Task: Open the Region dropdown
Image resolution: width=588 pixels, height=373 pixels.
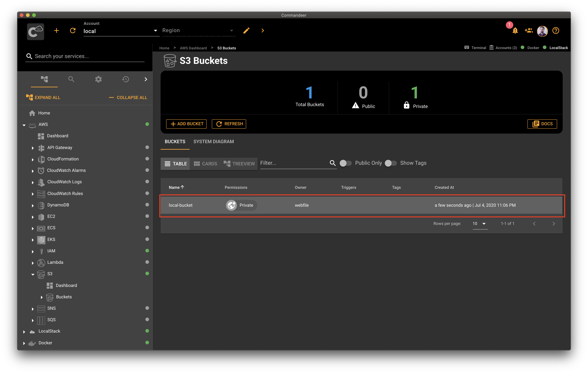Action: [x=199, y=31]
